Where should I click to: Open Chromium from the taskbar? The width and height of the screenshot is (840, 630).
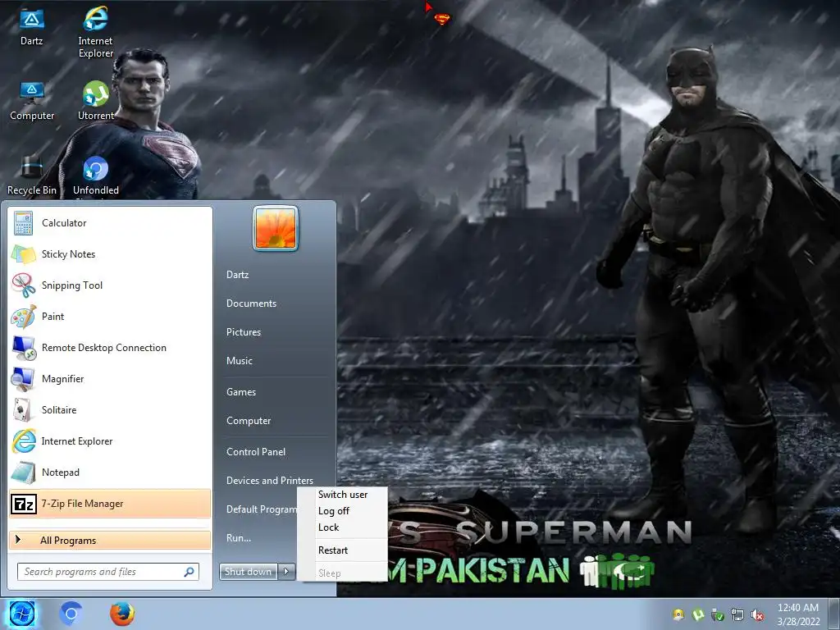click(x=71, y=614)
